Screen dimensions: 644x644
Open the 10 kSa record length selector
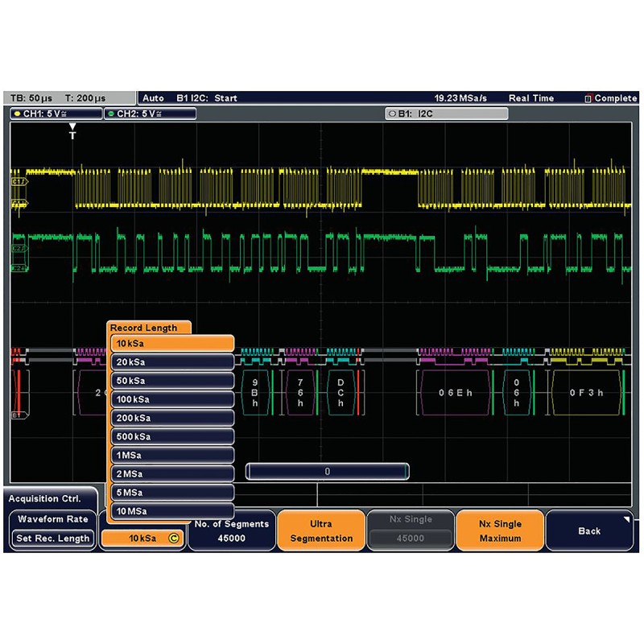click(x=142, y=536)
